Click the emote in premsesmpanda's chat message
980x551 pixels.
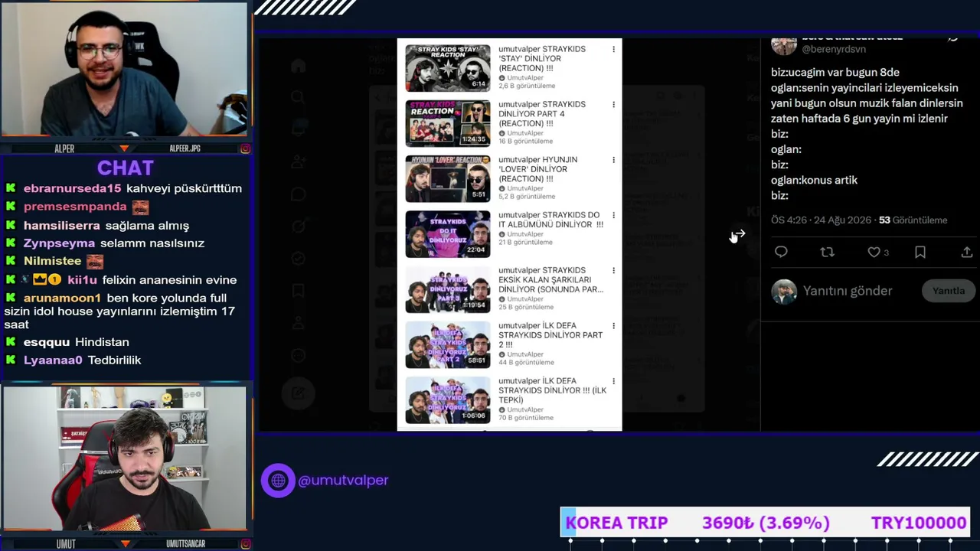(140, 207)
